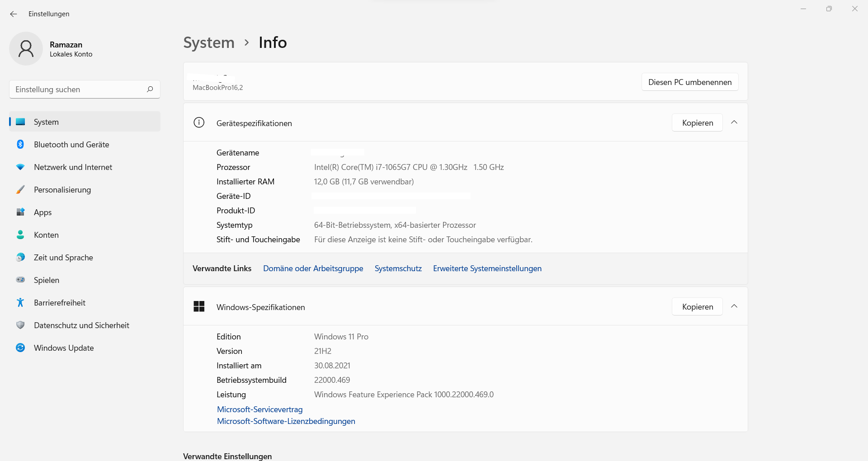Screen dimensions: 868x461
Task: Focus the Einstellung suchen search field
Action: pos(85,89)
